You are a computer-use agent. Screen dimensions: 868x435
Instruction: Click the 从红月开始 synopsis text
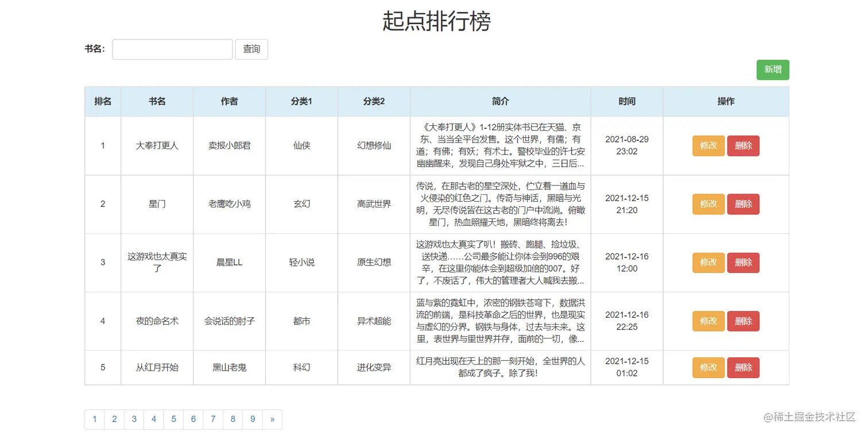tap(501, 368)
